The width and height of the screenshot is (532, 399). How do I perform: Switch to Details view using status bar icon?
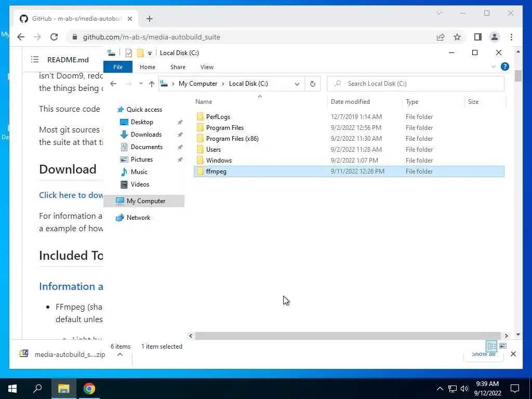click(x=491, y=346)
